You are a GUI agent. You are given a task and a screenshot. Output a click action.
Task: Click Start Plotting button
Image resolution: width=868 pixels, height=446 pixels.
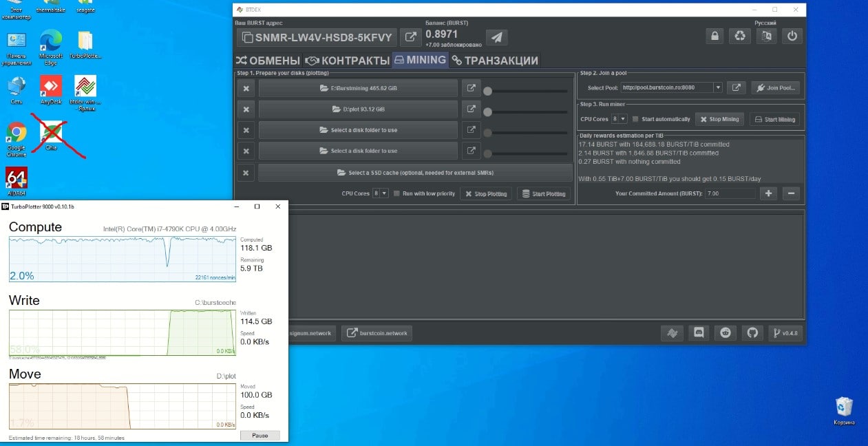point(544,193)
